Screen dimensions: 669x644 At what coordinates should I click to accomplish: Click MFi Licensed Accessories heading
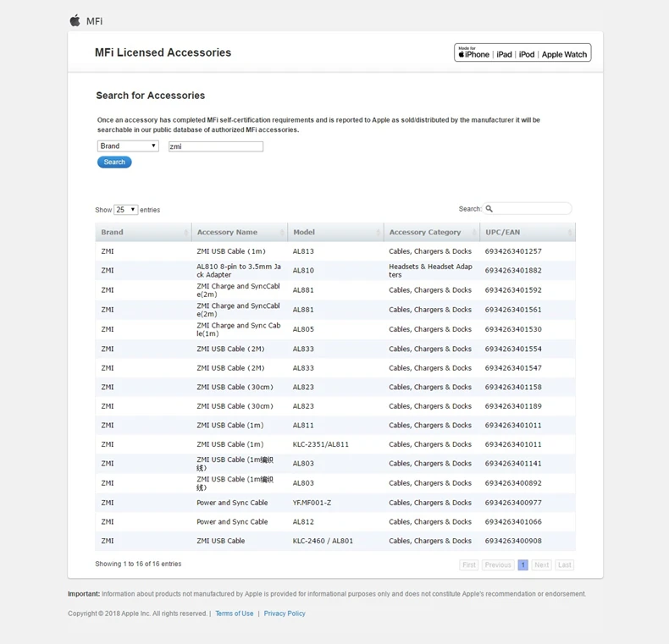(x=163, y=52)
